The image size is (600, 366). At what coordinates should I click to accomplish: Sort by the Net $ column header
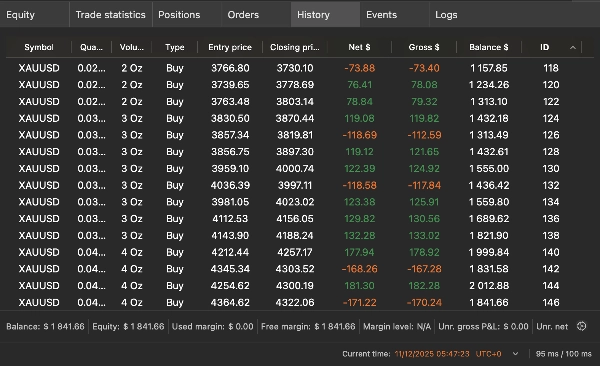coord(359,47)
